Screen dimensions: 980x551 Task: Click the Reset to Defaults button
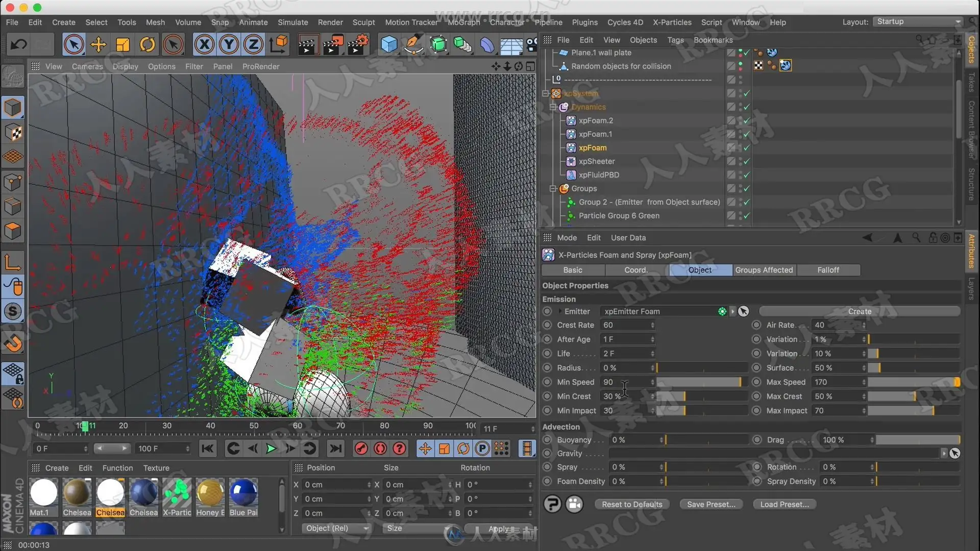point(632,505)
